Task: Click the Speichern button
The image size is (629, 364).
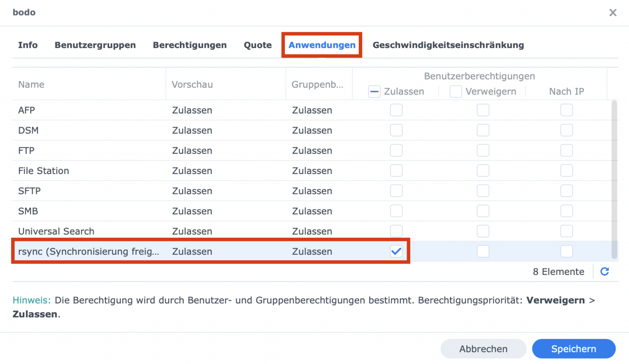Action: coord(573,348)
